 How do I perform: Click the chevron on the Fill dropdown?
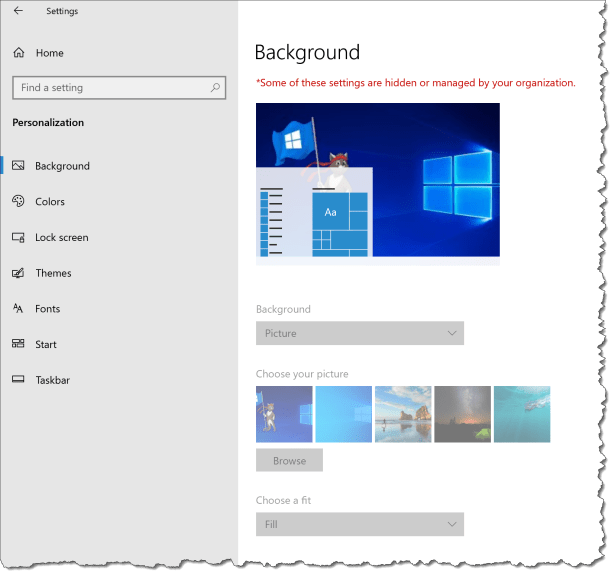452,524
